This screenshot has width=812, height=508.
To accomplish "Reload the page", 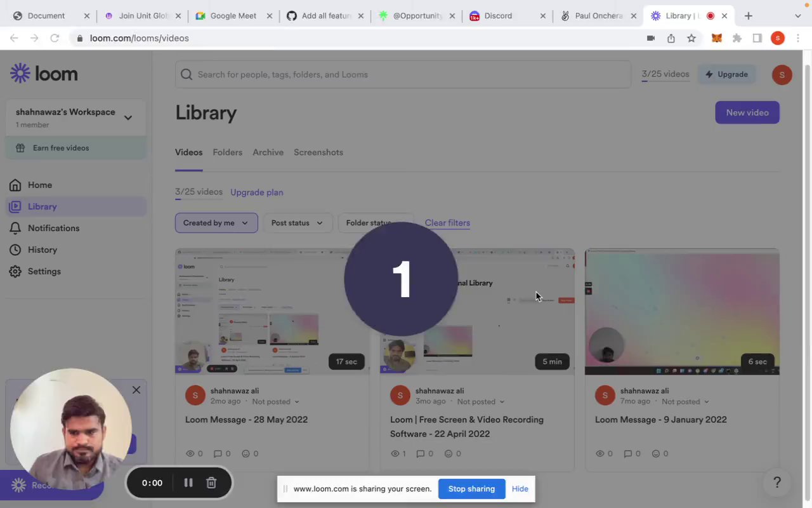I will (x=55, y=38).
